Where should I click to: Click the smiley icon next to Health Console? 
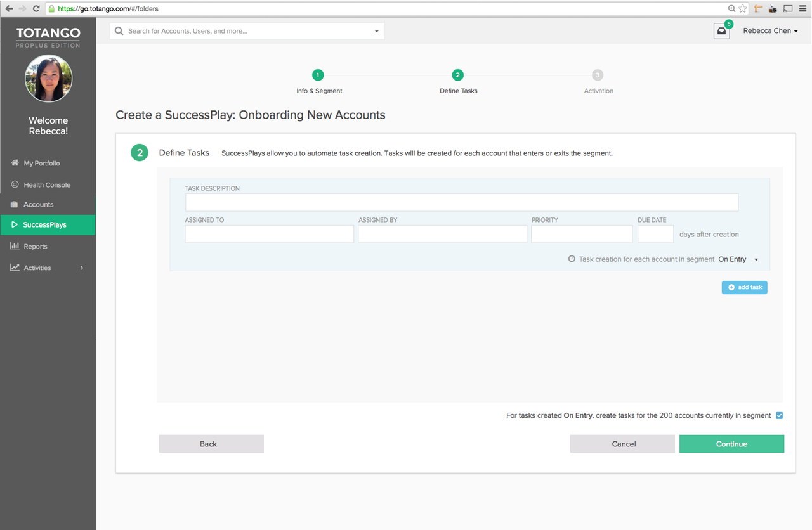[x=15, y=184]
